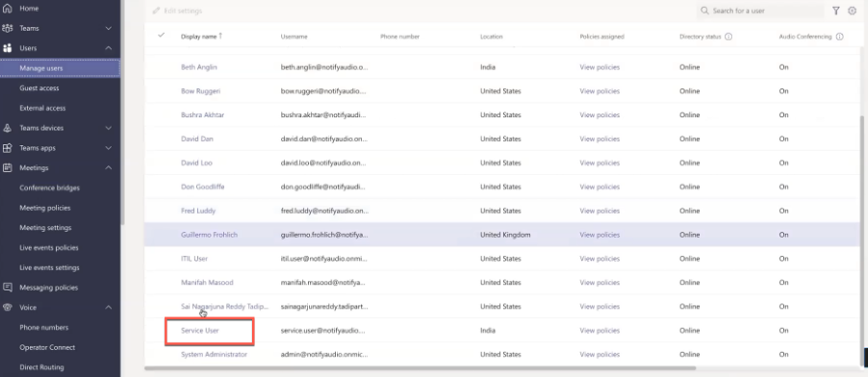Screen dimensions: 868x377
Task: Click the Policies assigned column header
Action: pos(601,37)
